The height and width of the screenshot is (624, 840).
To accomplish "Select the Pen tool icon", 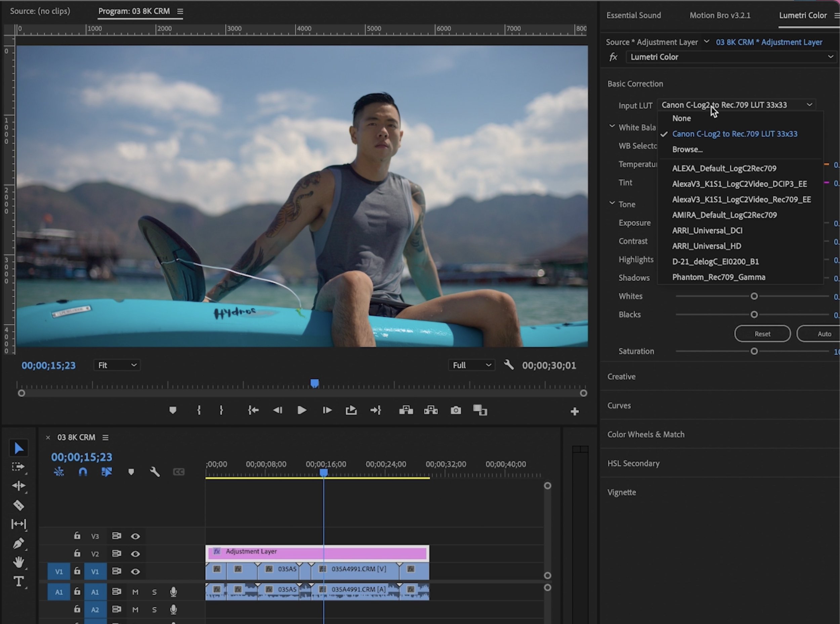I will tap(18, 543).
